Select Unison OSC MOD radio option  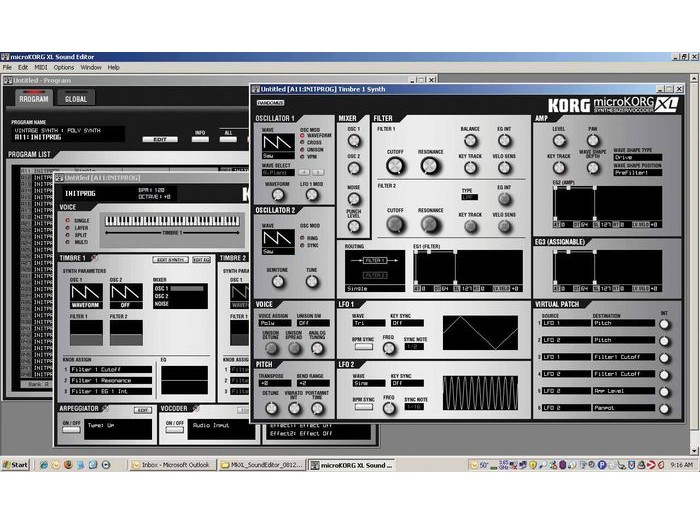tap(302, 150)
